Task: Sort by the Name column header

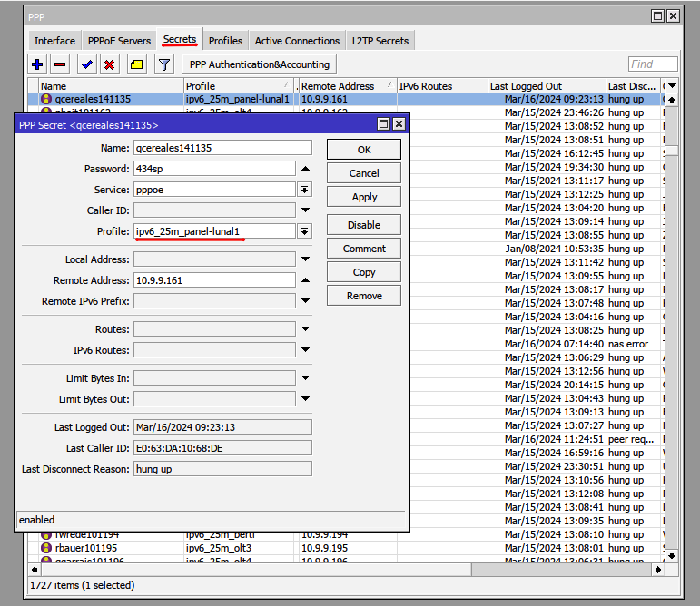Action: 111,85
